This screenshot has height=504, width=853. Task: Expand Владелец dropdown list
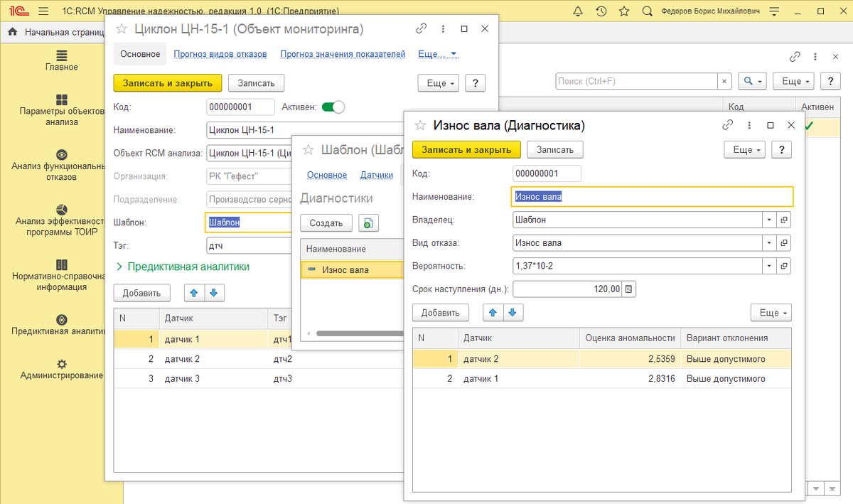769,220
